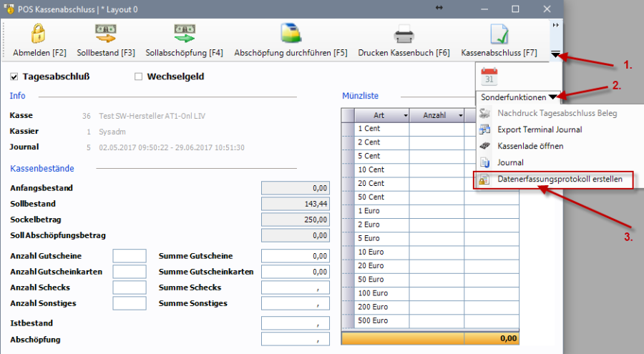
Task: Select the 50 Euro row in Münzliste
Action: pos(383,279)
